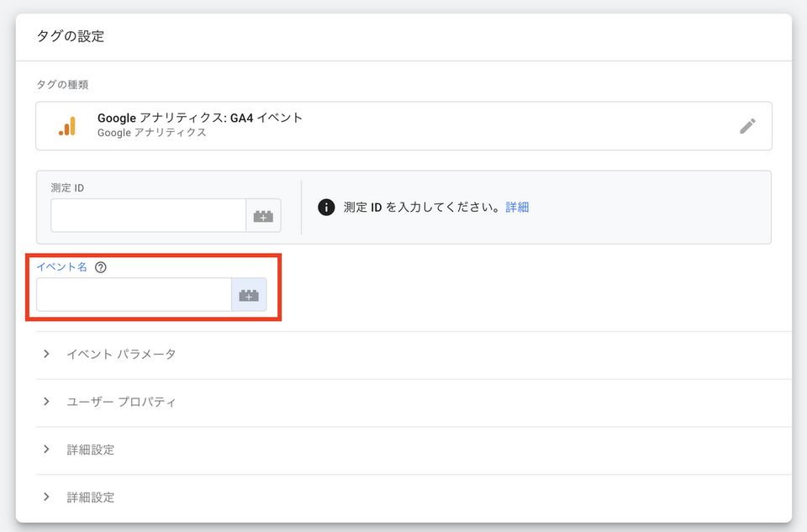Click the chevron arrow beside イベント パラメータ
The height and width of the screenshot is (532, 807).
coord(47,354)
